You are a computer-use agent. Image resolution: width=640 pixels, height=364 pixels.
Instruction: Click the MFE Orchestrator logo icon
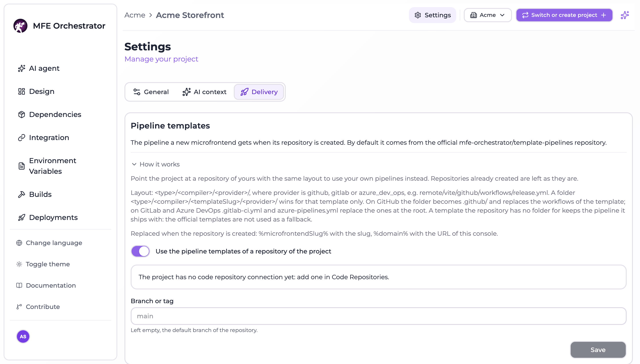20,26
